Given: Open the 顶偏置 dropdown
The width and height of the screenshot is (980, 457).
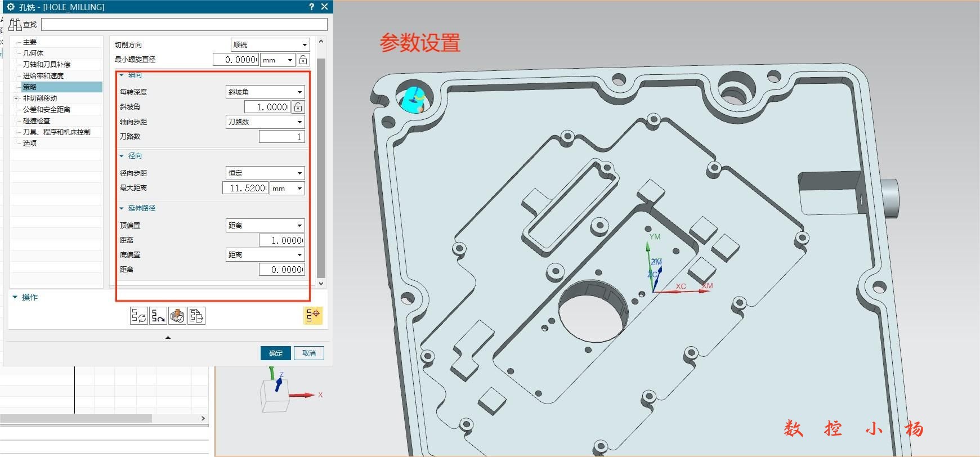Looking at the screenshot, I should point(265,225).
